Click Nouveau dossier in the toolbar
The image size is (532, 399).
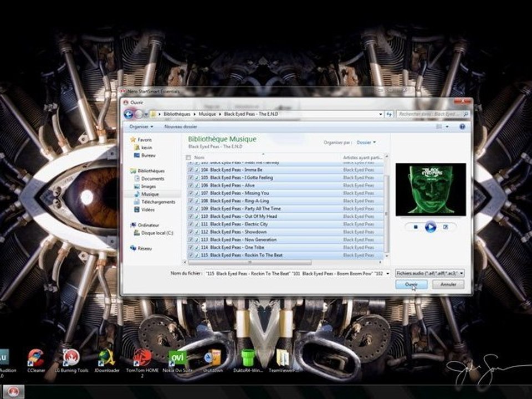coord(181,126)
